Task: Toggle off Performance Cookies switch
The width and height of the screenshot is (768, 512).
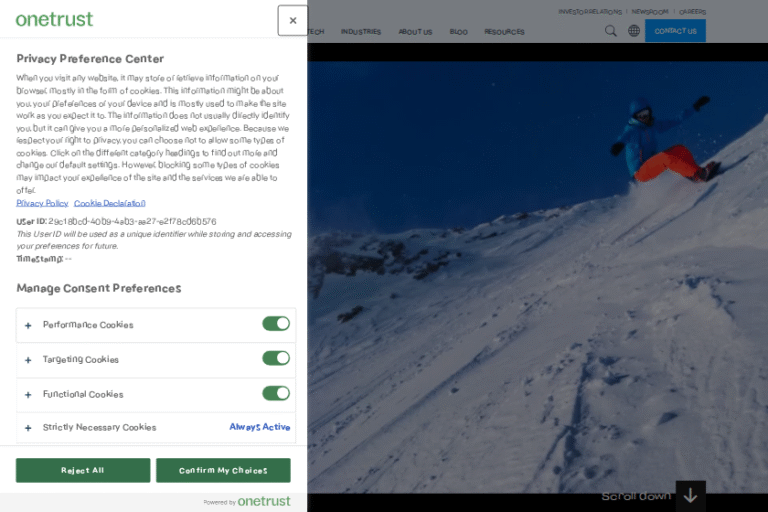Action: click(276, 324)
